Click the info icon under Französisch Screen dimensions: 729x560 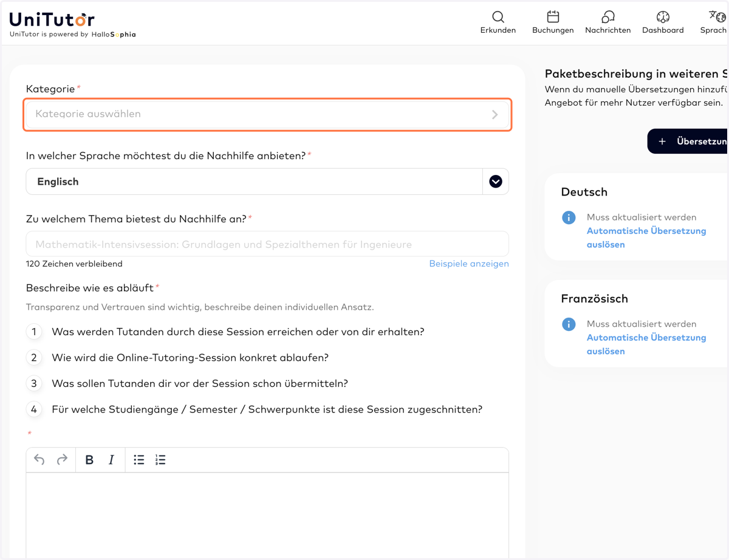(x=569, y=324)
